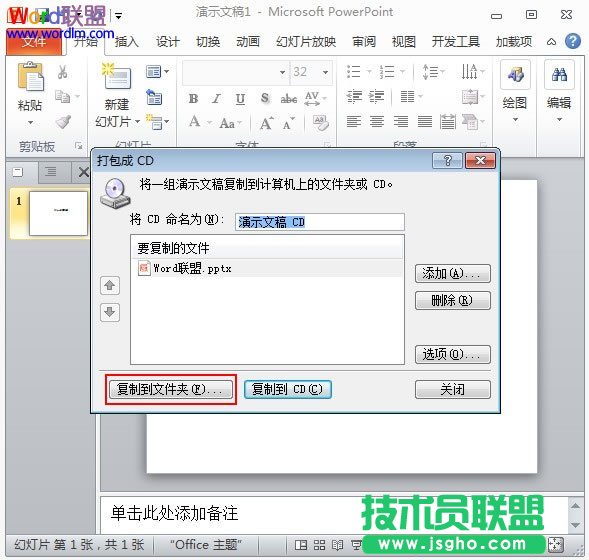Click Increase List Level icon
589x560 pixels.
(376, 97)
